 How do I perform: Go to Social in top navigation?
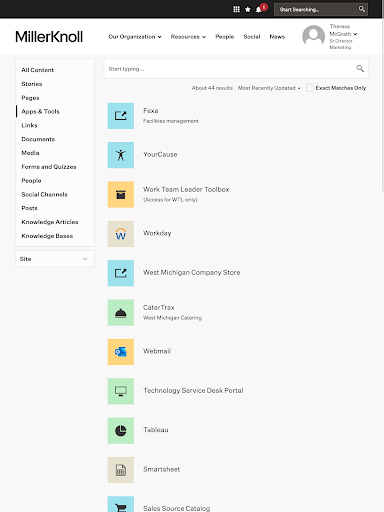click(x=252, y=37)
